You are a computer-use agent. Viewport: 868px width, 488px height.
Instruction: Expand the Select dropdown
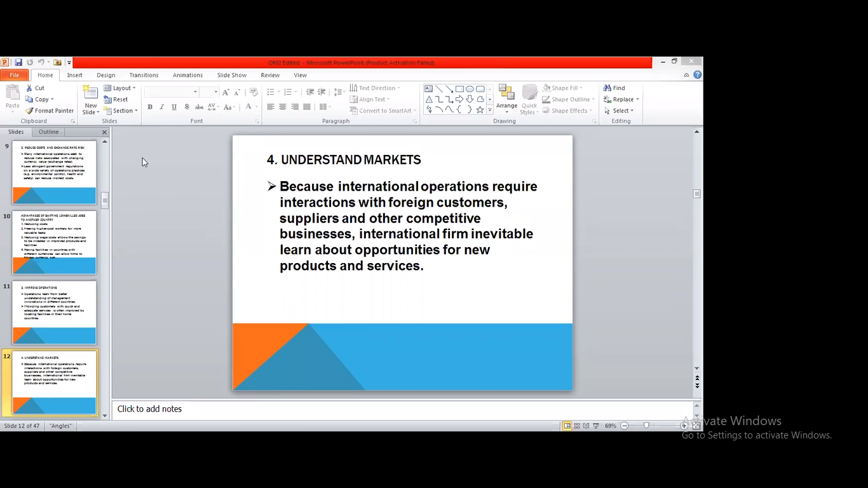632,111
